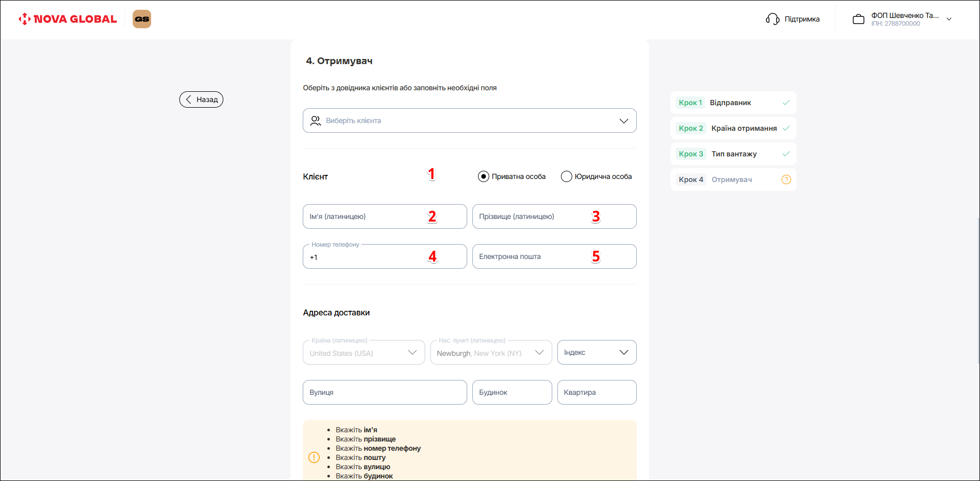The image size is (980, 481).
Task: Open the Підтримка support link
Action: [x=802, y=19]
